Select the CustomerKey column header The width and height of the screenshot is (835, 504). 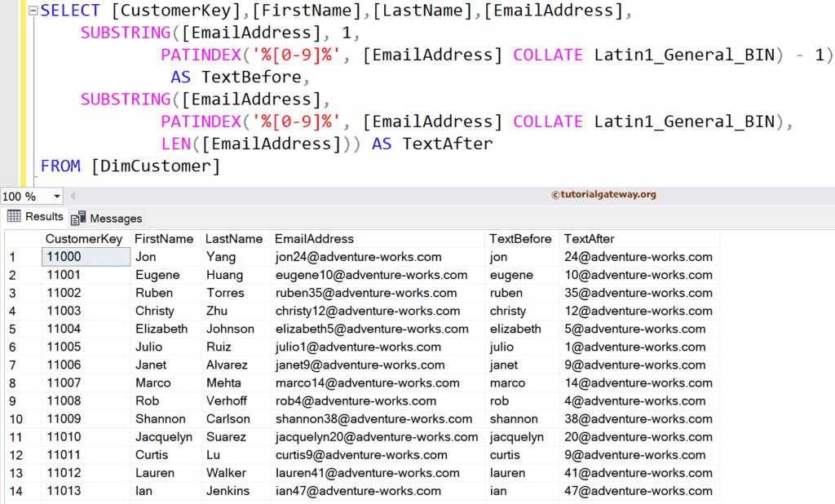point(84,239)
